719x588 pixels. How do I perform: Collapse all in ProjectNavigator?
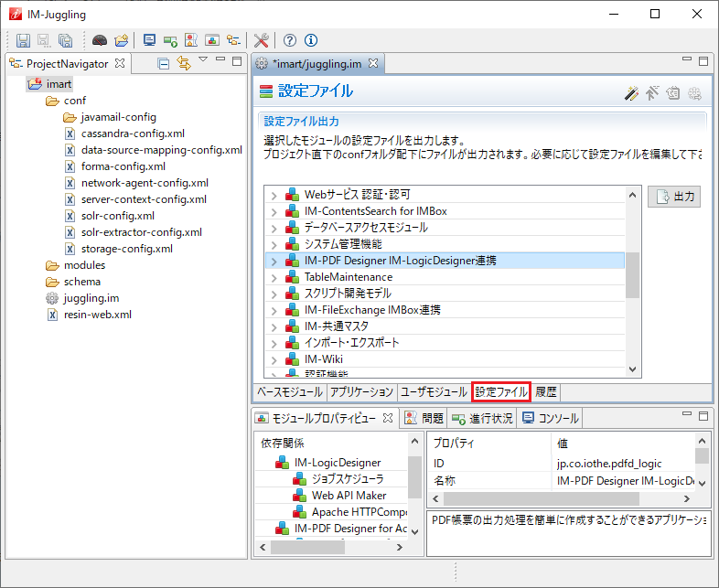coord(163,63)
